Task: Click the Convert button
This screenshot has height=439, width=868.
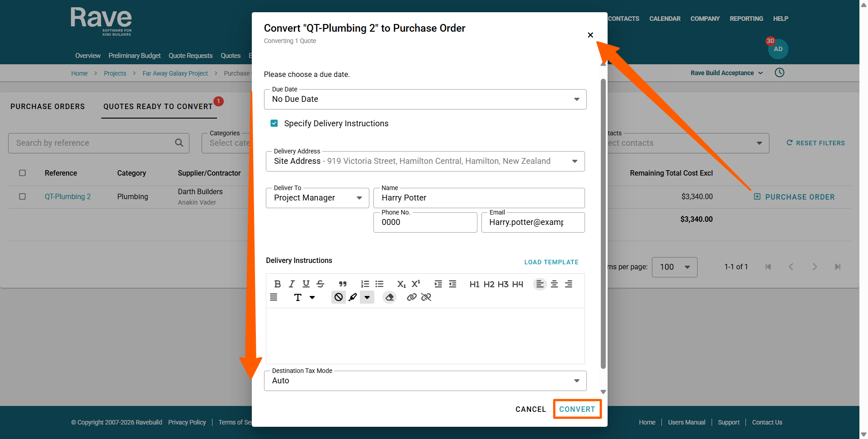Action: coord(577,409)
